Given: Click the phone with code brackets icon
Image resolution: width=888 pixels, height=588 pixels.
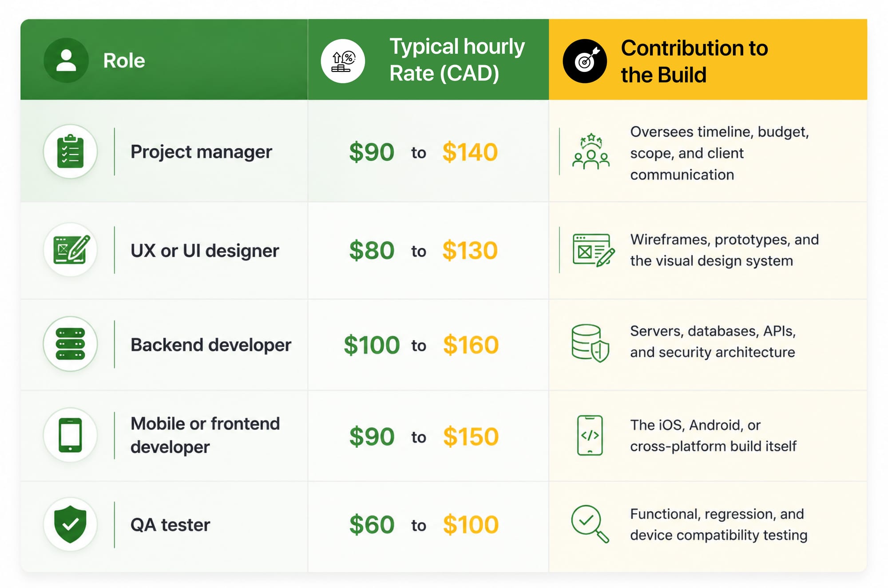Looking at the screenshot, I should pos(590,435).
